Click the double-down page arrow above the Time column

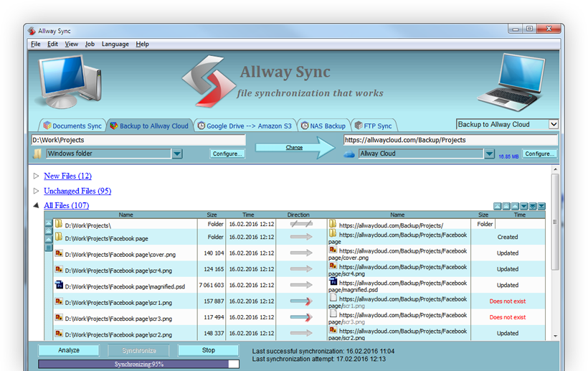(533, 207)
